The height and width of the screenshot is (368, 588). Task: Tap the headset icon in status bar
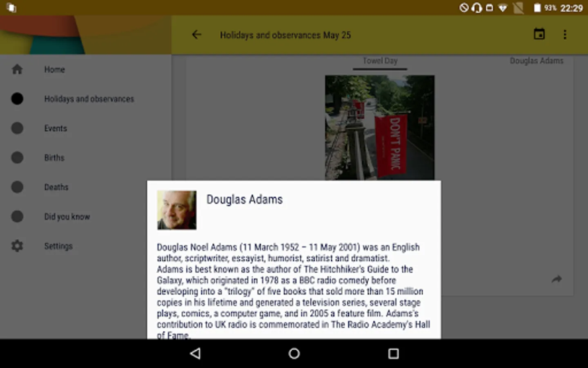pos(477,8)
